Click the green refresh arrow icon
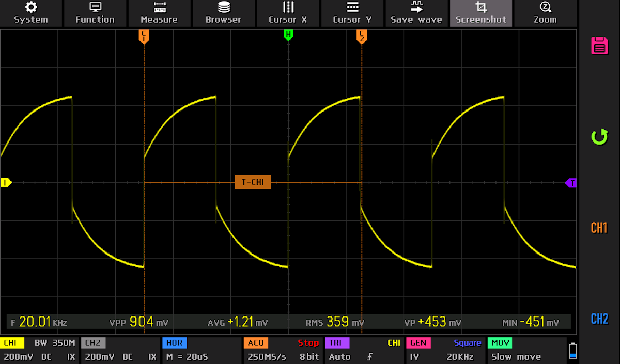Viewport: 620px width, 364px height. (599, 137)
